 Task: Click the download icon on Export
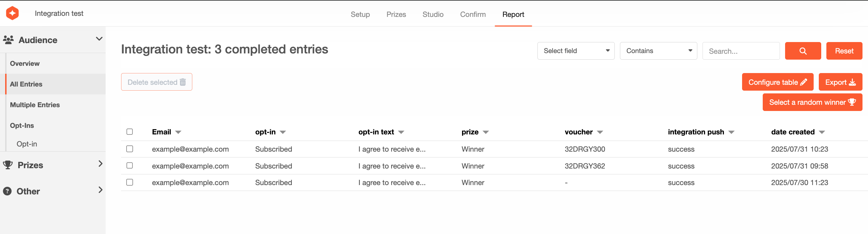tap(852, 82)
